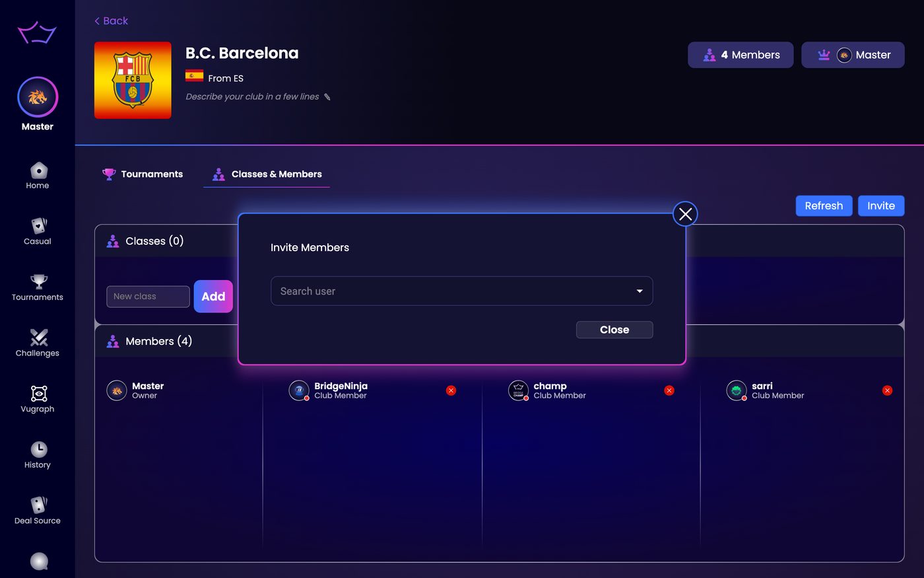
Task: Click the chat bubble icon at sidebar bottom
Action: pos(39,561)
